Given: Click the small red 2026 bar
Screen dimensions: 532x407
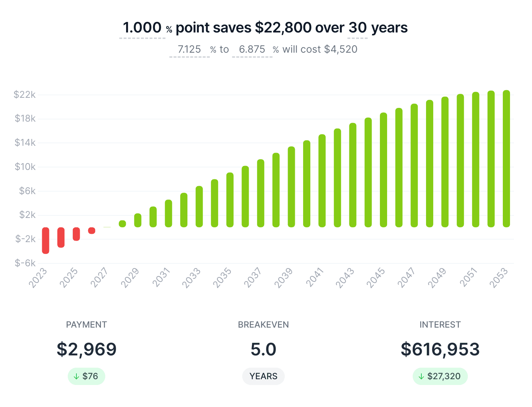Looking at the screenshot, I should coord(92,231).
